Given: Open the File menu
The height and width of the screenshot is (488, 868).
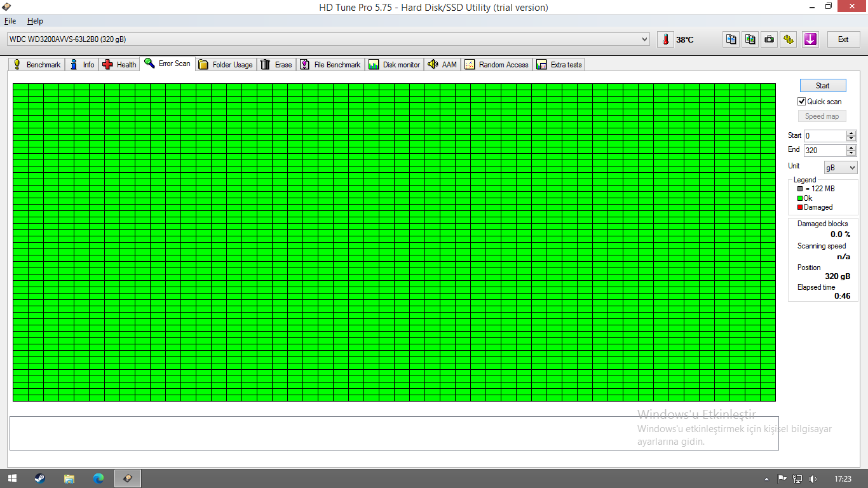Looking at the screenshot, I should [x=10, y=21].
